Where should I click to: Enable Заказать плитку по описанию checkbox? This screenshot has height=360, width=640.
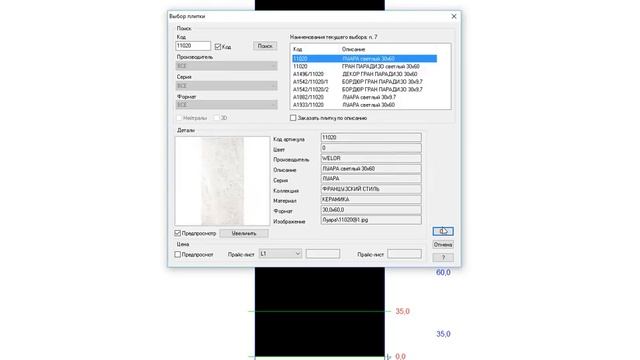[x=293, y=118]
